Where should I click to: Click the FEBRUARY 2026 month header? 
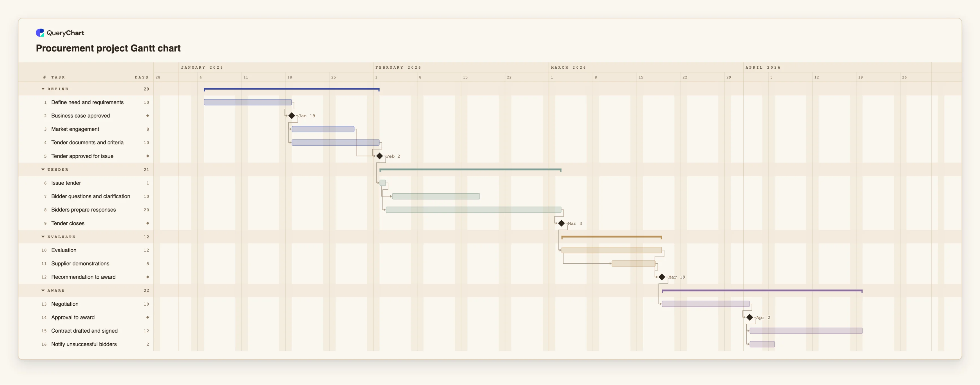click(x=398, y=67)
